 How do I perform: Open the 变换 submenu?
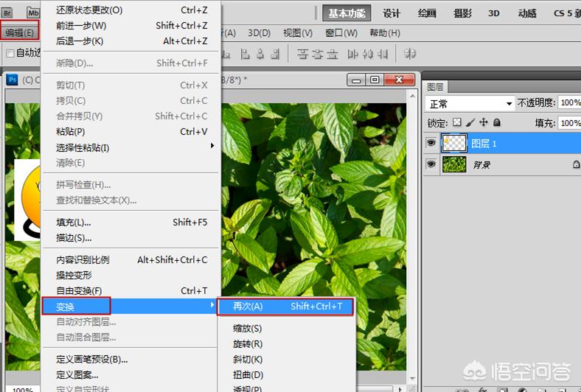(129, 306)
